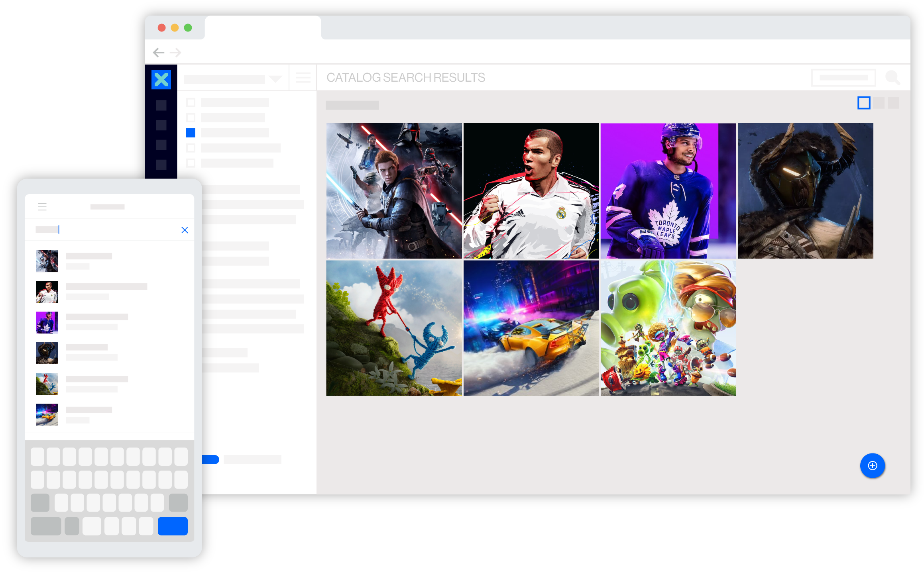Tick the fifth filter checkbox
Screen dimensions: 924x573
coord(191,163)
